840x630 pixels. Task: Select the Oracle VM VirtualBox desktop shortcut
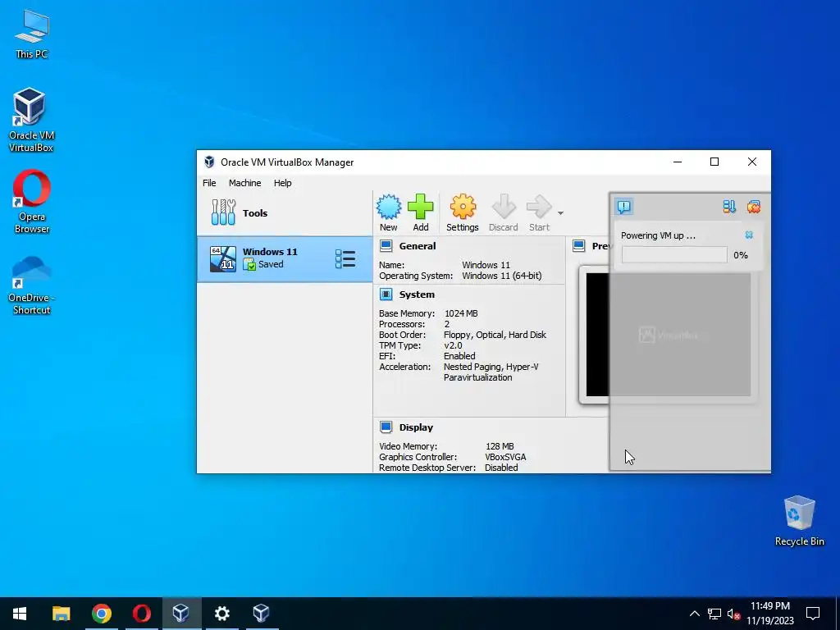[31, 120]
